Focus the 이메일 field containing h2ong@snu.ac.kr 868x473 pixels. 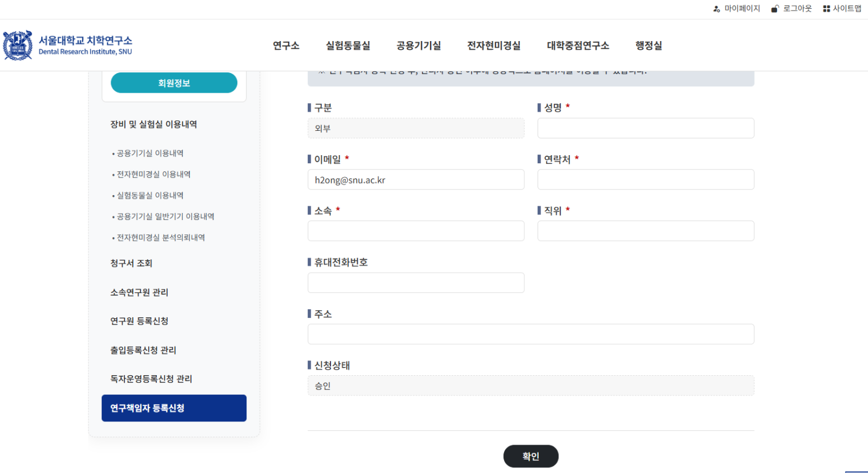click(415, 180)
